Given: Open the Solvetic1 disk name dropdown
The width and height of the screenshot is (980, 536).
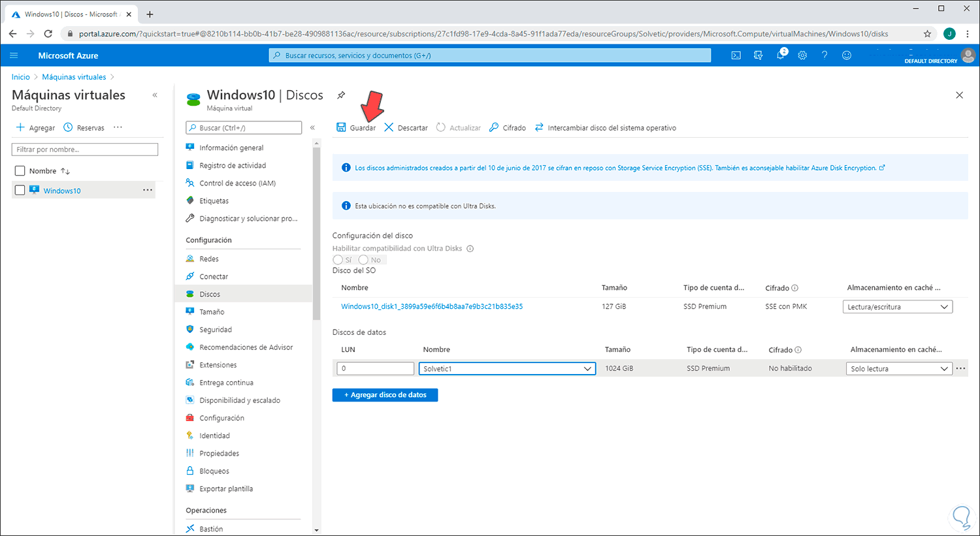Looking at the screenshot, I should click(507, 369).
